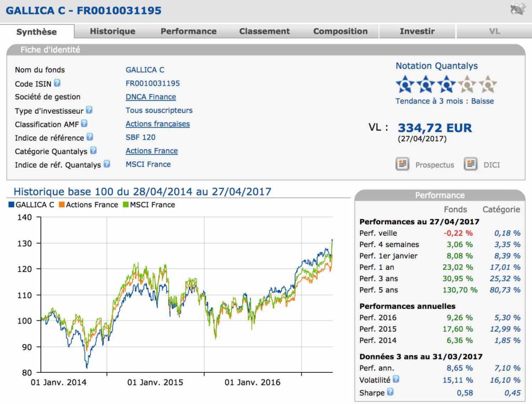Viewport: 532px width, 404px height.
Task: Click the help icon beside Indice de réf. Quantalys
Action: [x=107, y=164]
